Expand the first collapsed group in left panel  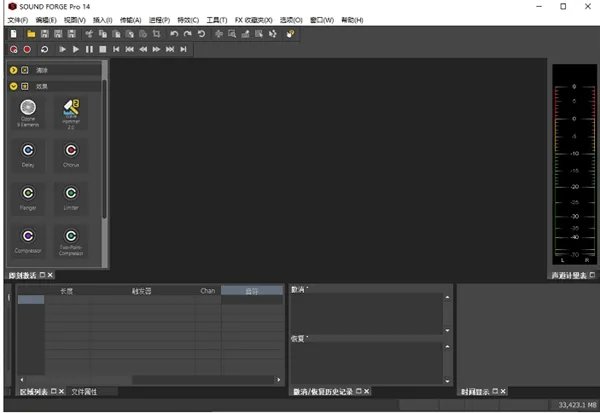[13, 70]
